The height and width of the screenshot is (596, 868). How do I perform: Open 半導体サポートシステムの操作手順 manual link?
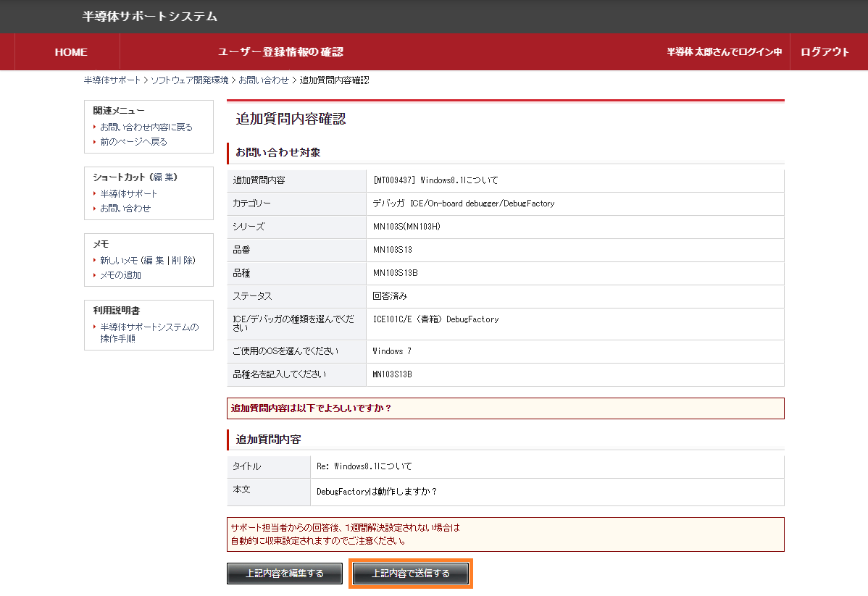149,333
